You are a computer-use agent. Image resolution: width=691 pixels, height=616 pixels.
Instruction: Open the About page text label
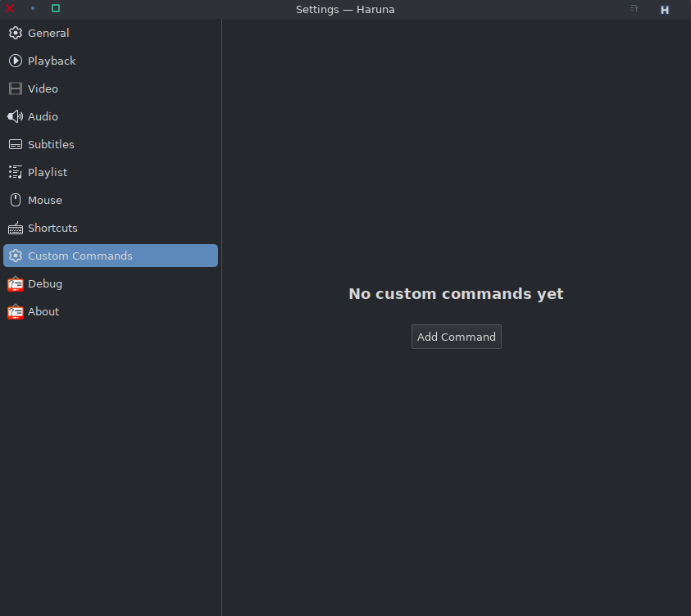click(43, 312)
